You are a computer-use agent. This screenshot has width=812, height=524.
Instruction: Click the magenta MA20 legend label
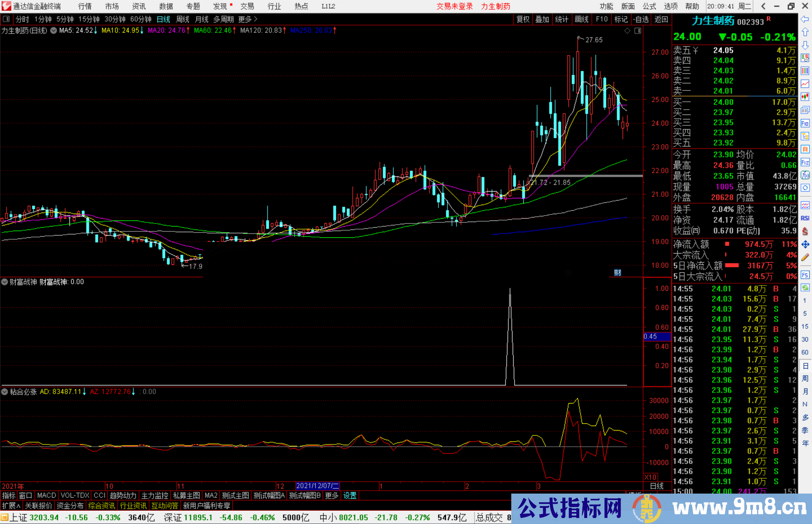coord(167,30)
